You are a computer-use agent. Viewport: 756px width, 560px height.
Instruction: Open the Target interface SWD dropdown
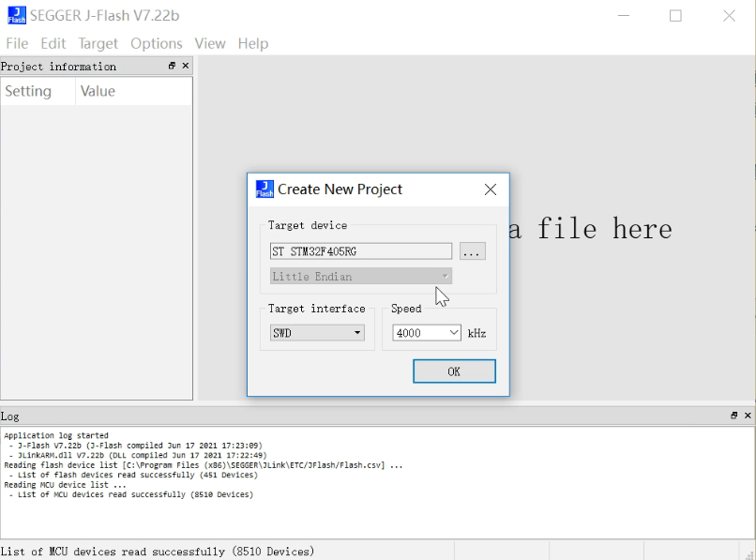click(317, 333)
